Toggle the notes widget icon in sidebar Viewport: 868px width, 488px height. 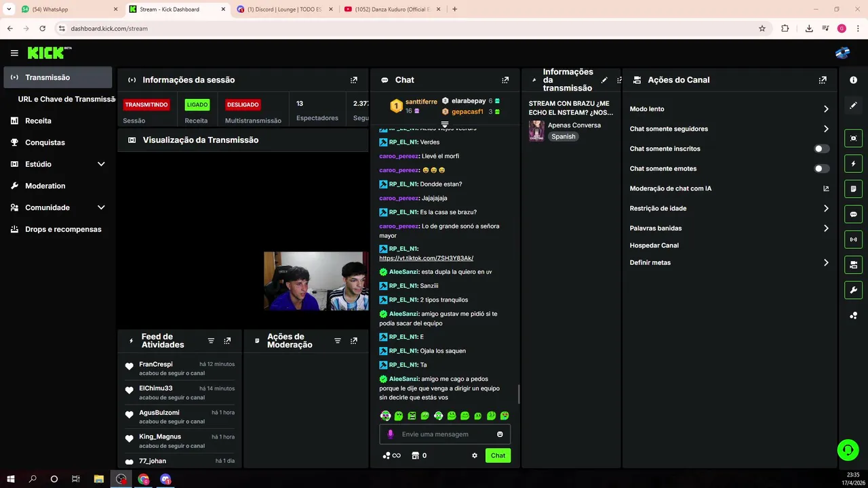point(853,188)
